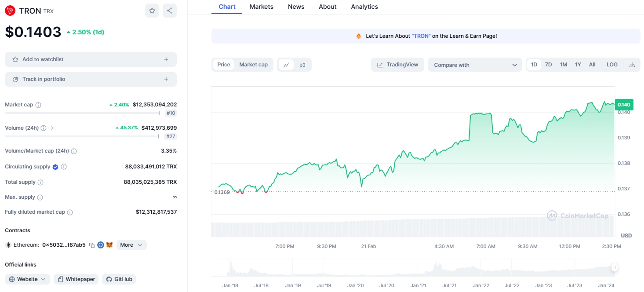Open Max. supply info icon
The width and height of the screenshot is (644, 292).
coord(40,197)
